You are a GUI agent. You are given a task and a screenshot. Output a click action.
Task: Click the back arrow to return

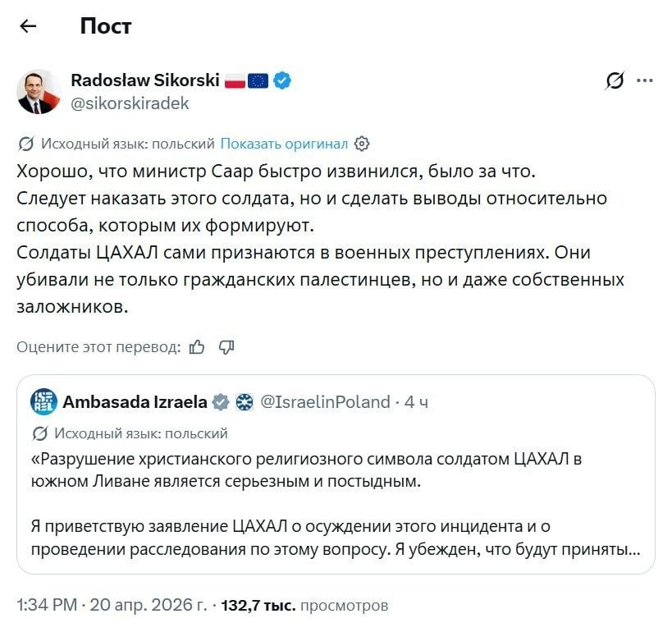coord(29,25)
